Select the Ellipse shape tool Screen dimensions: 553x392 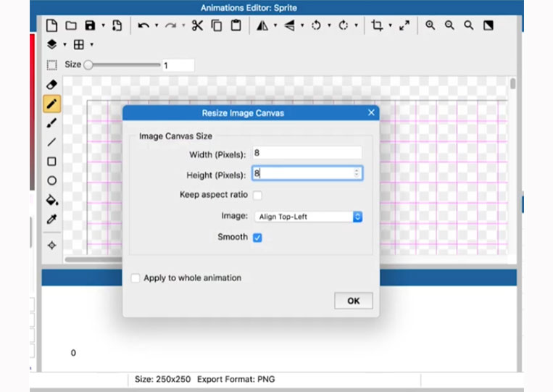(52, 180)
